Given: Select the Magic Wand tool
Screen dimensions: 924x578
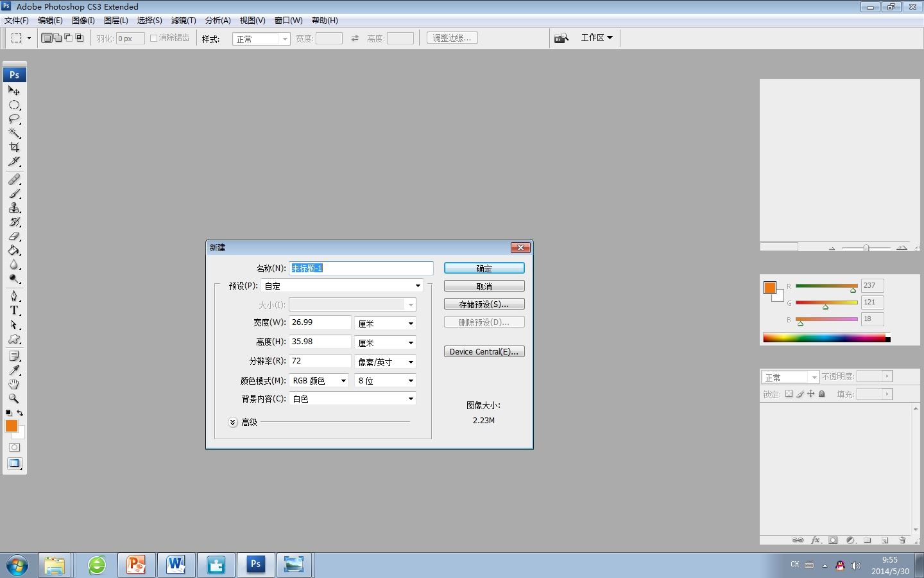Looking at the screenshot, I should (14, 134).
